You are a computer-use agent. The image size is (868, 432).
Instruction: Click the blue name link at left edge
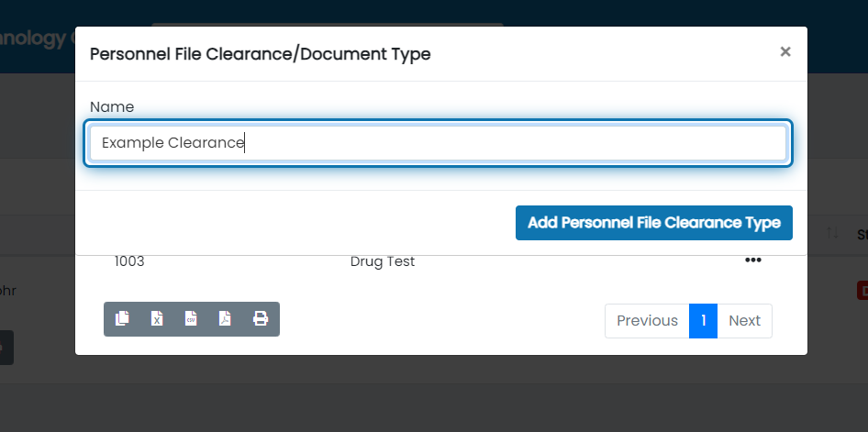click(7, 291)
